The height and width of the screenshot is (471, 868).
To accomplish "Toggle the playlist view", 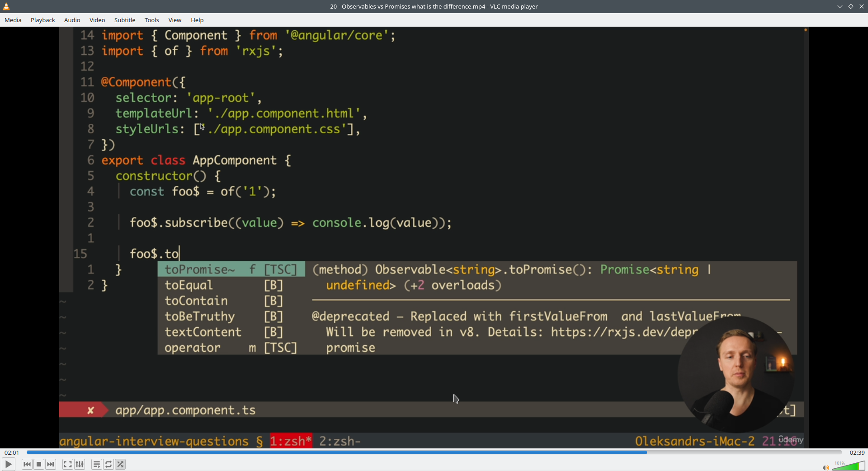I will [97, 464].
